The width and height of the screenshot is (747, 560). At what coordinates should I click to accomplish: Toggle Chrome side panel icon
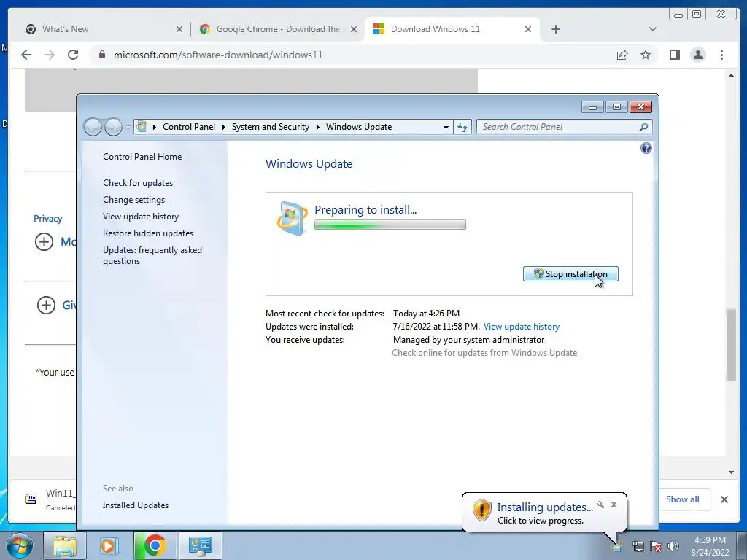[675, 55]
